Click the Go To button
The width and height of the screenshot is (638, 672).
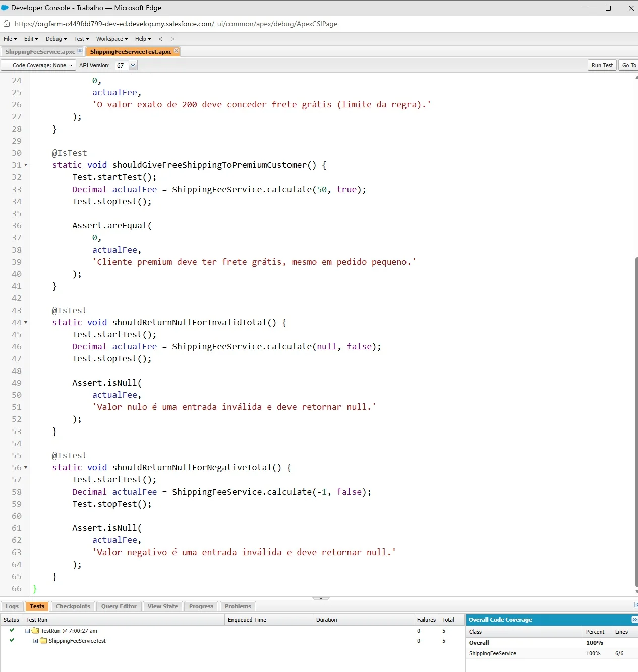click(x=628, y=65)
